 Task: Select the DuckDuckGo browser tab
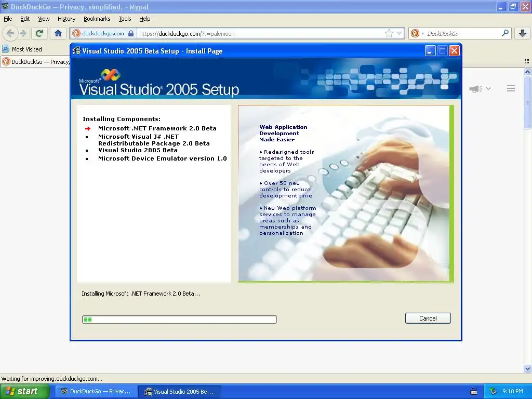(35, 62)
